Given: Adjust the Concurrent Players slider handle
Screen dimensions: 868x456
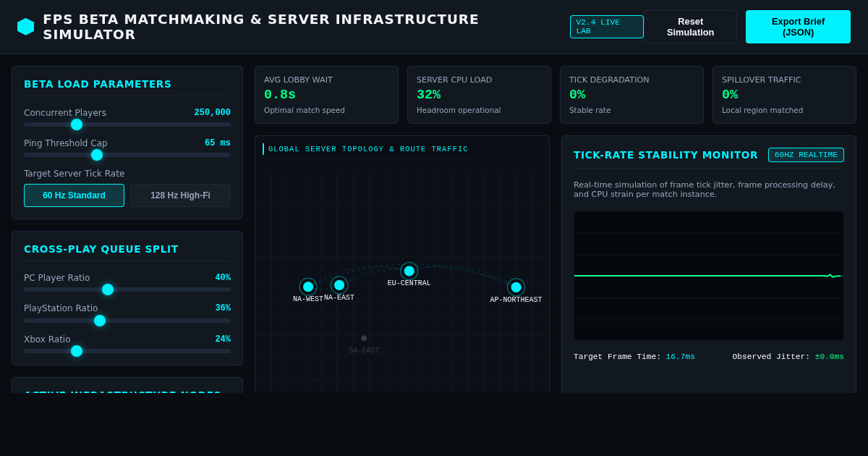Looking at the screenshot, I should click(x=77, y=124).
